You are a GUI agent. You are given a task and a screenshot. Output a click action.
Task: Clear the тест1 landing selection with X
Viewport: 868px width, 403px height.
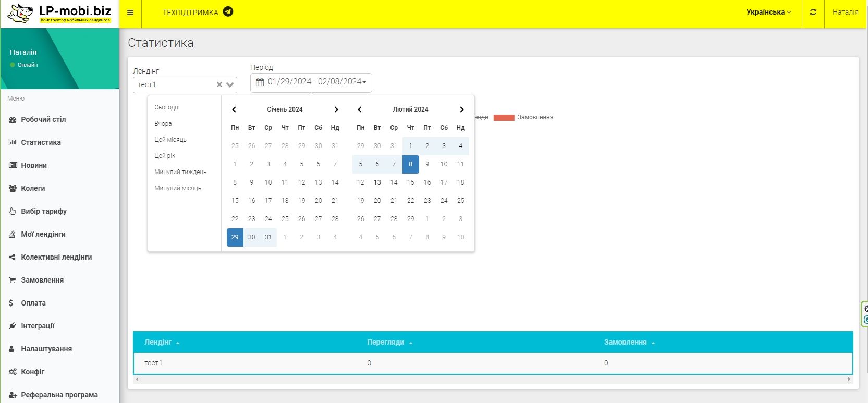click(219, 84)
